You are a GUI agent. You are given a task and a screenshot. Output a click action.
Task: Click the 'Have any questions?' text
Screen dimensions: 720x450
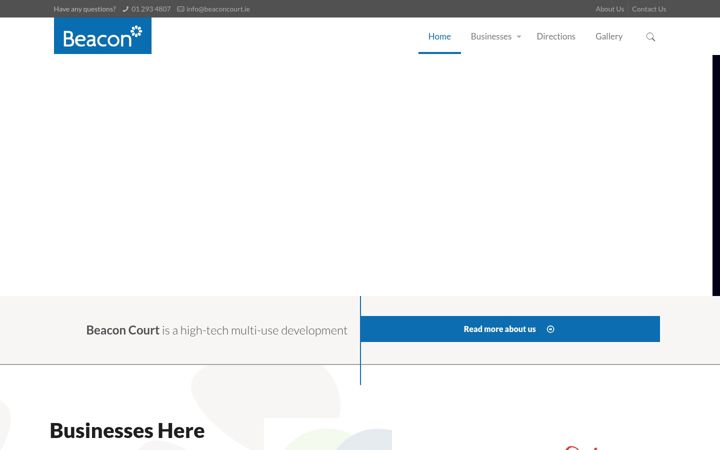84,9
